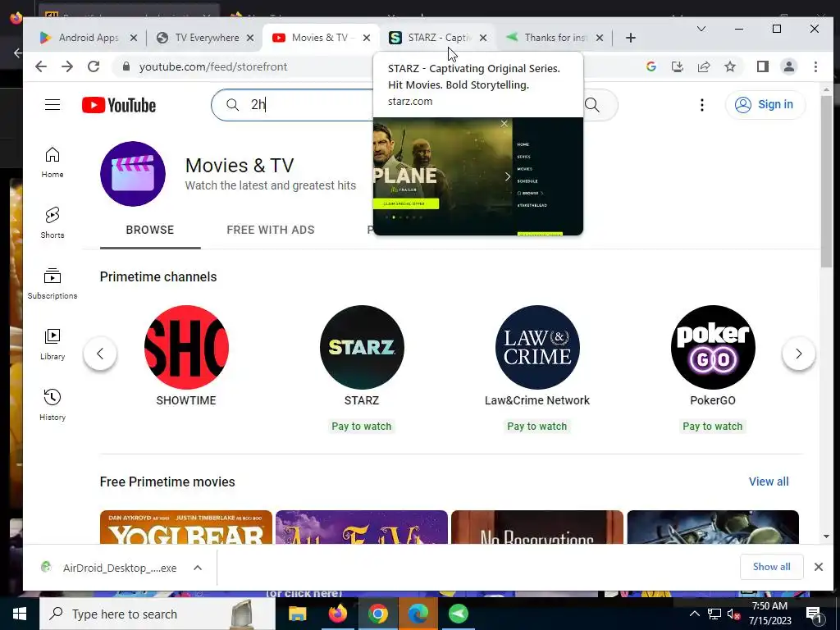The image size is (840, 630).
Task: Open History in the sidebar
Action: 52,405
